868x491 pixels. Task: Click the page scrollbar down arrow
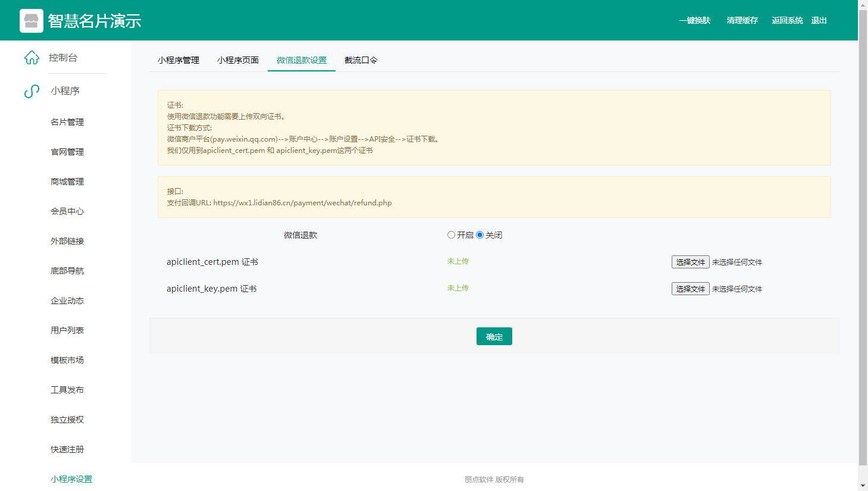pos(863,486)
